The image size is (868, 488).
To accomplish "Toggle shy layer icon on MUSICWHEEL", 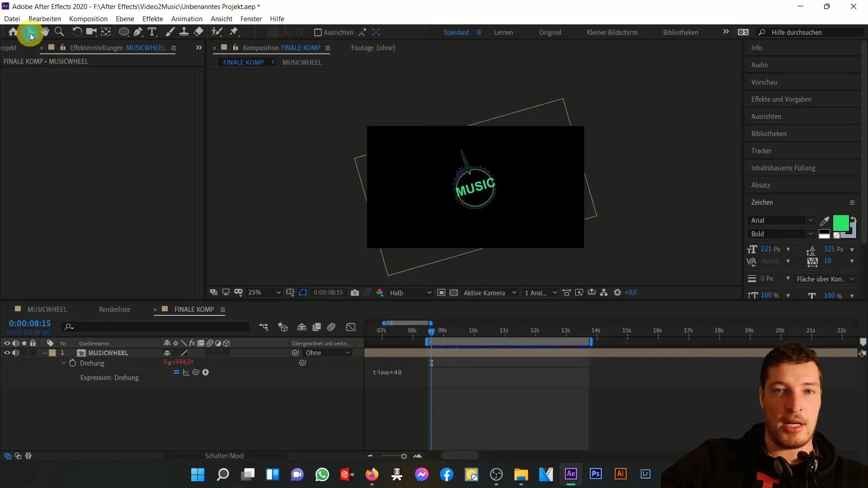I will coord(167,353).
